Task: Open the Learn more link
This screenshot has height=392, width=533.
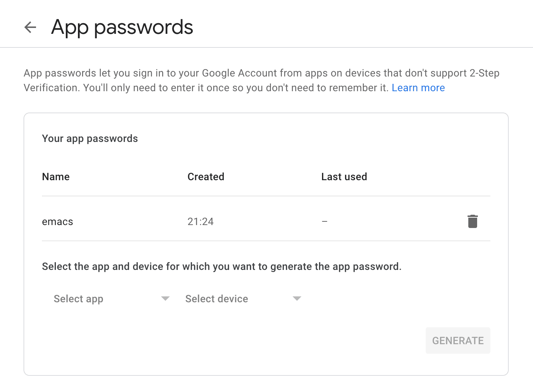Action: pyautogui.click(x=418, y=88)
